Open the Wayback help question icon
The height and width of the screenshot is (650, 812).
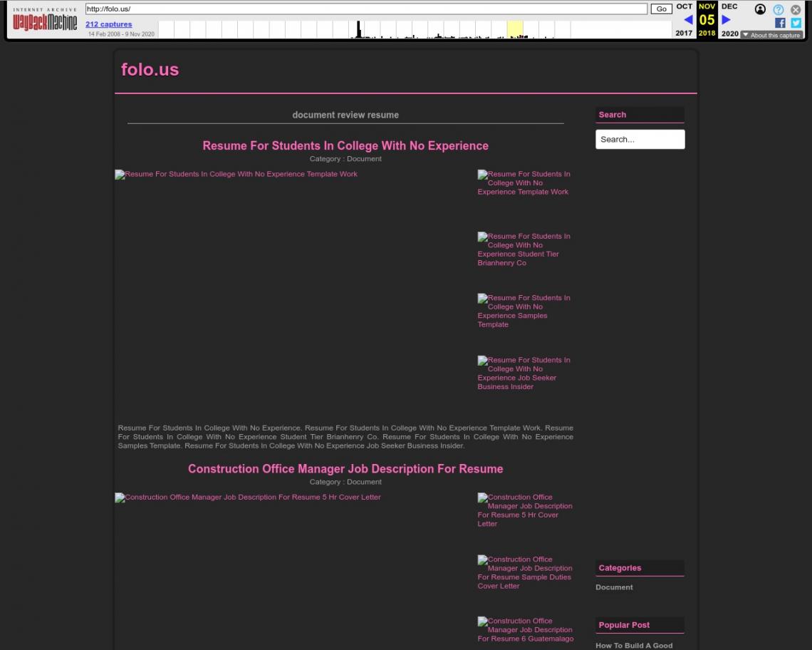tap(778, 9)
